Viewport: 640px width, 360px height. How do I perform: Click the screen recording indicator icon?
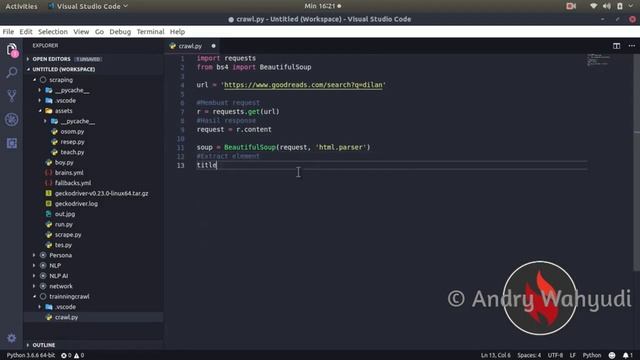pyautogui.click(x=571, y=6)
